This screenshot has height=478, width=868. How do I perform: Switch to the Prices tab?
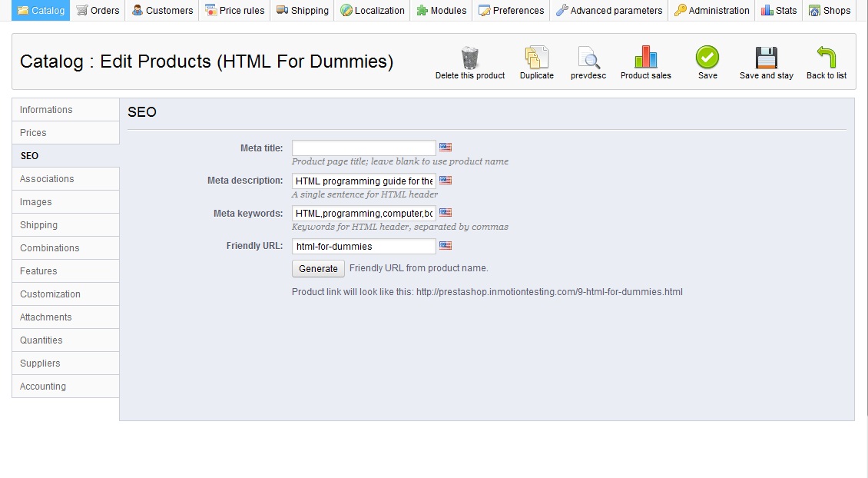tap(65, 133)
